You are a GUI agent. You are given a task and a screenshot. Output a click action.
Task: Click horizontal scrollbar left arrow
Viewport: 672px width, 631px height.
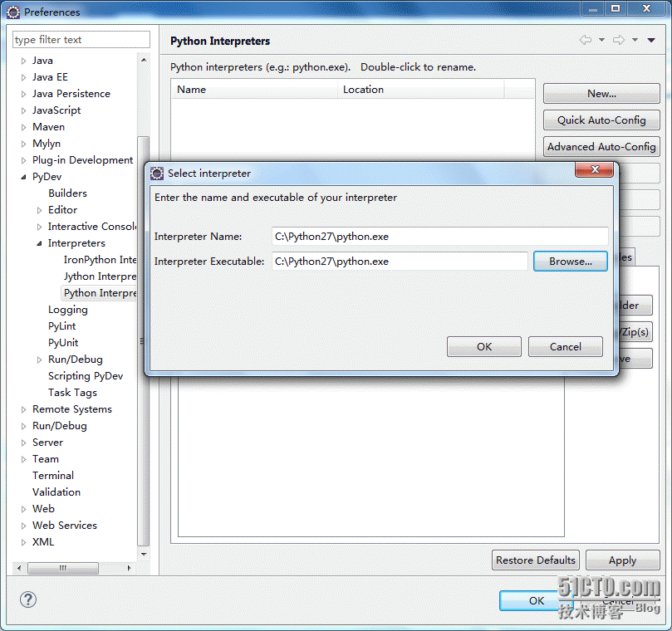click(19, 568)
